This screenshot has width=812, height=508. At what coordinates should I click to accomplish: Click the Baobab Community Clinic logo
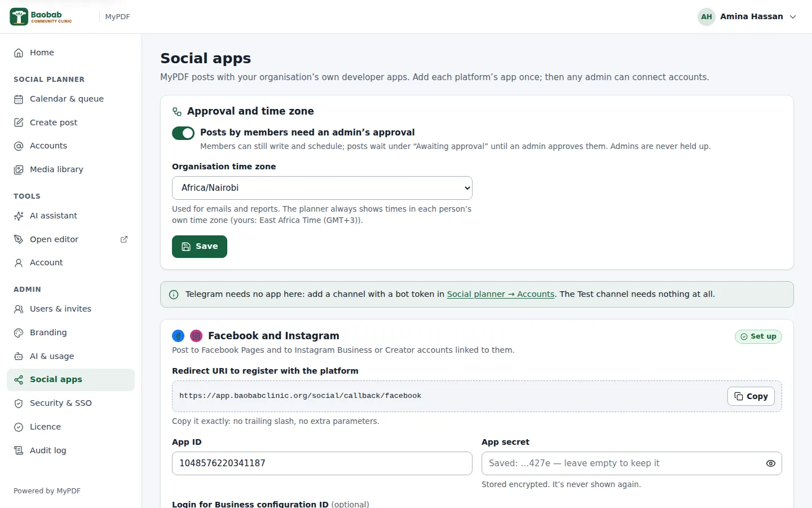point(41,17)
